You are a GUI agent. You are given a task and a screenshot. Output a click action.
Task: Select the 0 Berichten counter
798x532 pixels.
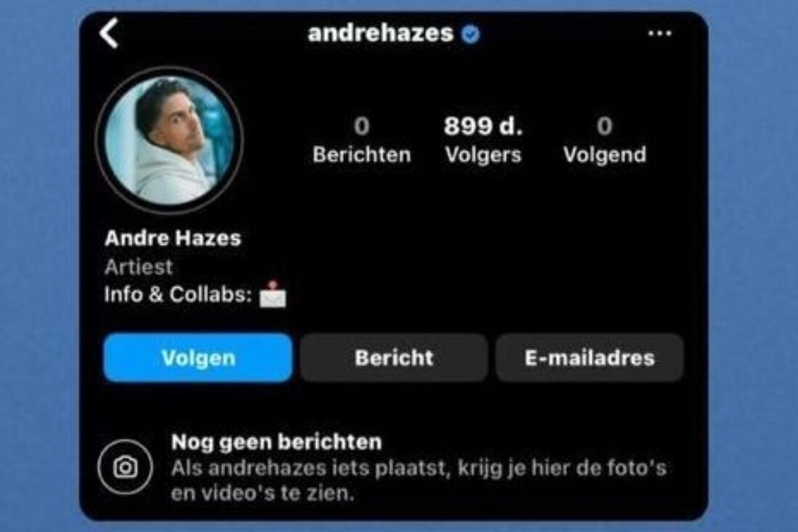(362, 140)
